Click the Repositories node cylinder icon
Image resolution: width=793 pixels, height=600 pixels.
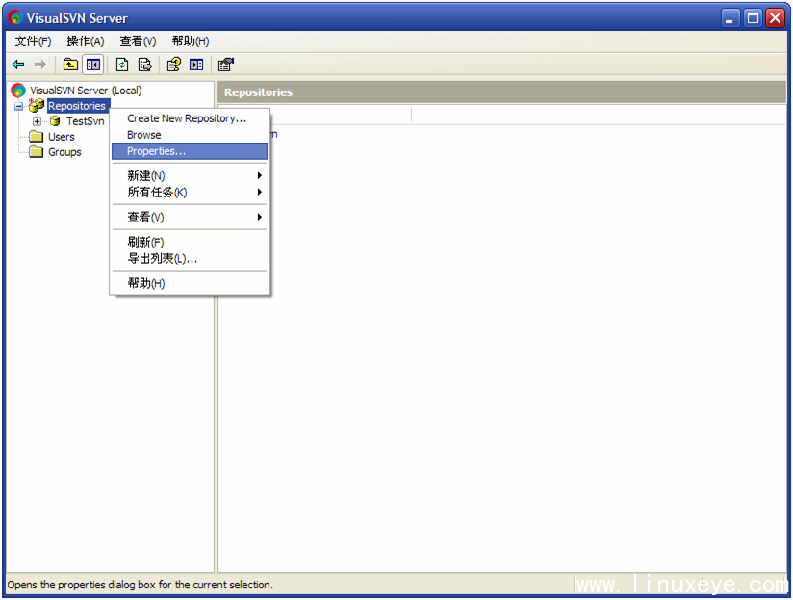[36, 105]
